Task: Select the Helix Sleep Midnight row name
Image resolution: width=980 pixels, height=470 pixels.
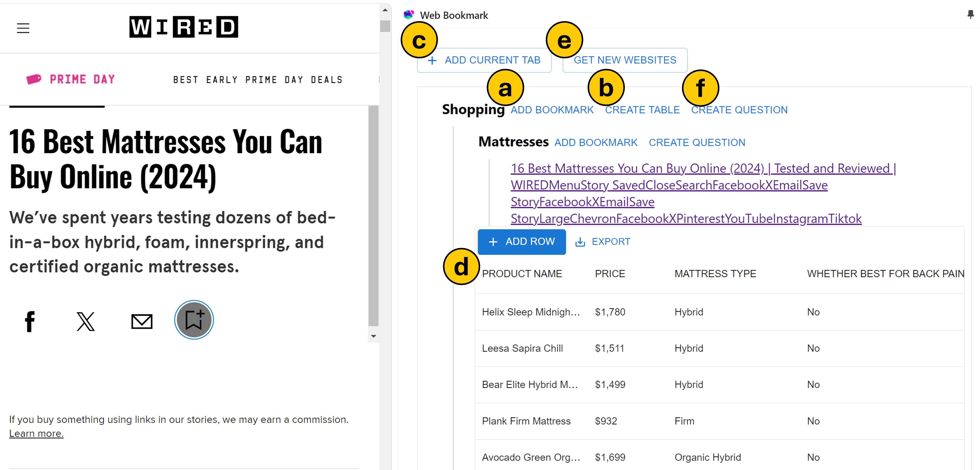Action: (x=531, y=312)
